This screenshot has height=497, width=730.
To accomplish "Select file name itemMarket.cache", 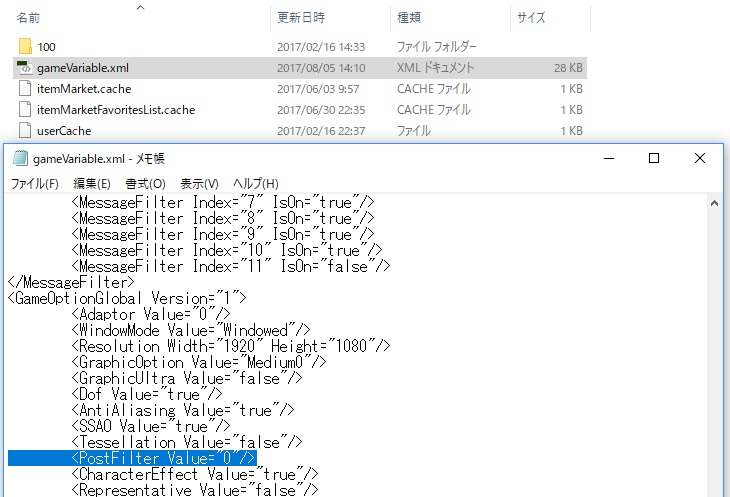I will 84,89.
